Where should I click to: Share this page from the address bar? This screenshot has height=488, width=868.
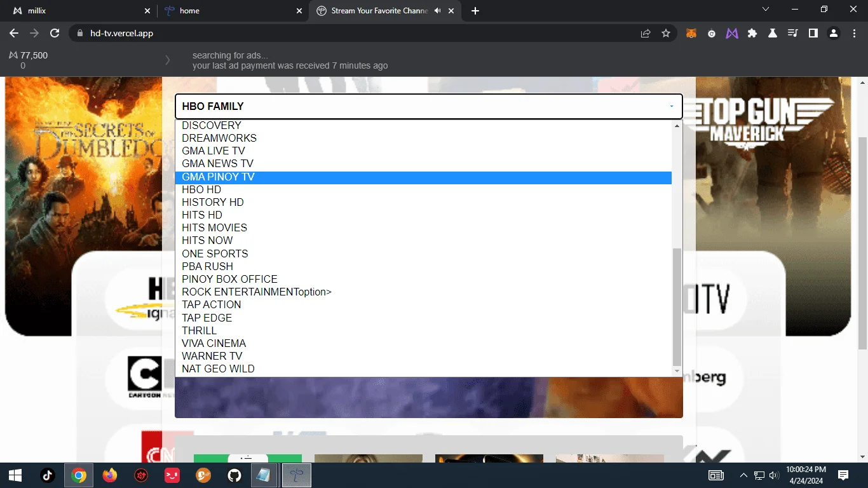[646, 33]
